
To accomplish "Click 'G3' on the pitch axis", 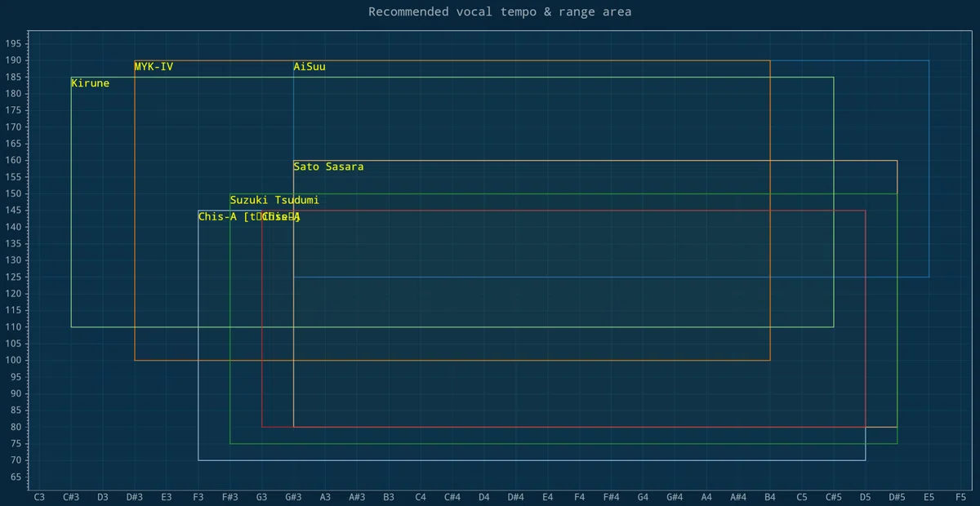I will pos(262,496).
